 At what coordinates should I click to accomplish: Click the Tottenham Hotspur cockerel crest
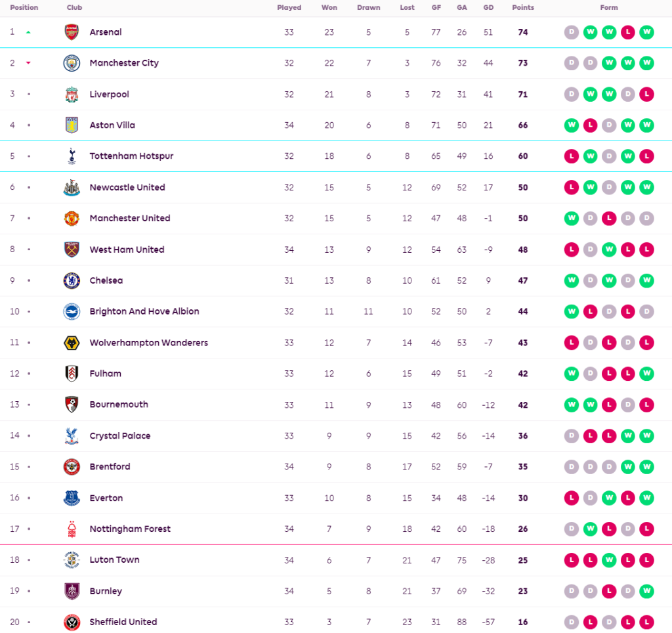[72, 156]
